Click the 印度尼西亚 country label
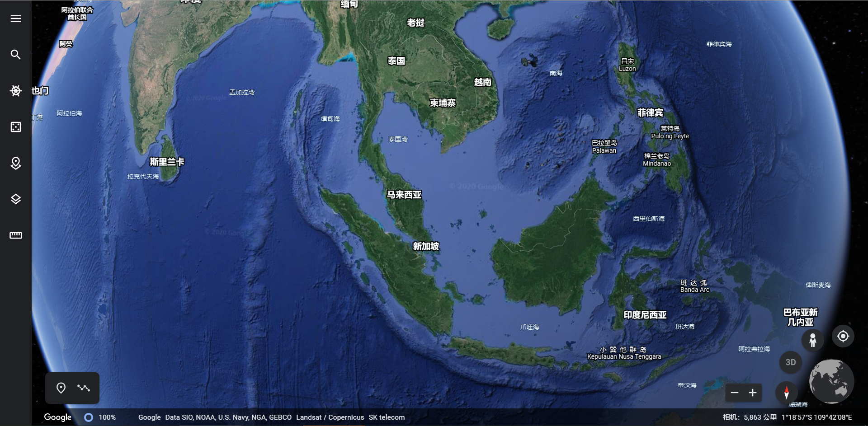 645,315
